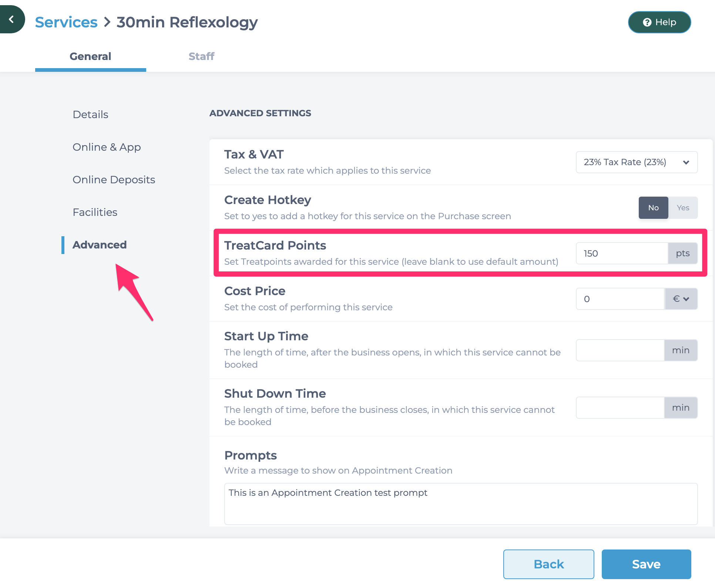Image resolution: width=715 pixels, height=588 pixels.
Task: Set Create Hotkey to Yes
Action: point(683,208)
